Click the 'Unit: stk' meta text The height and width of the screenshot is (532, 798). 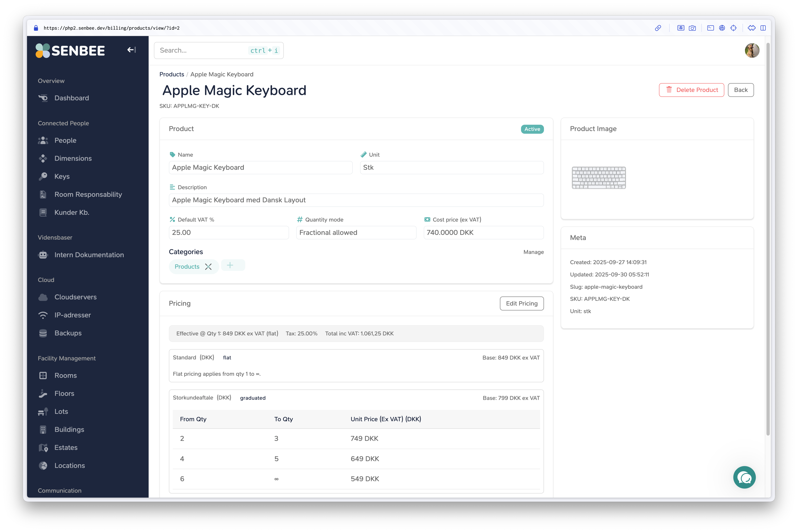point(580,311)
